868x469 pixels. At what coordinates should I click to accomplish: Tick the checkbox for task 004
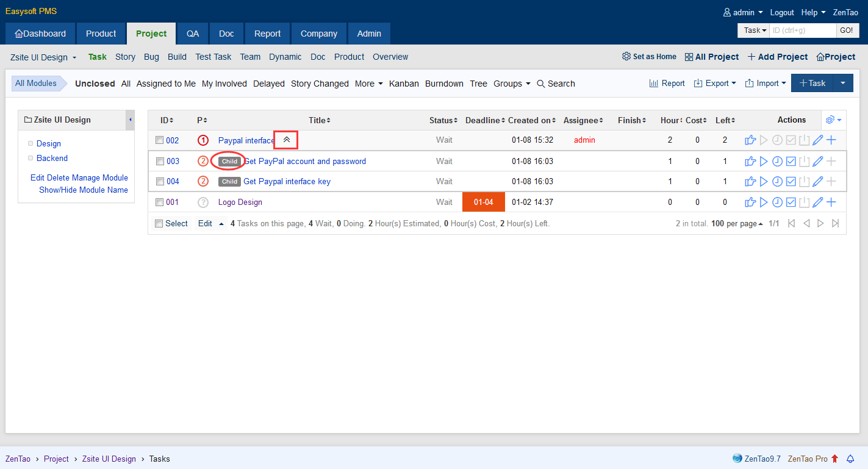(160, 182)
